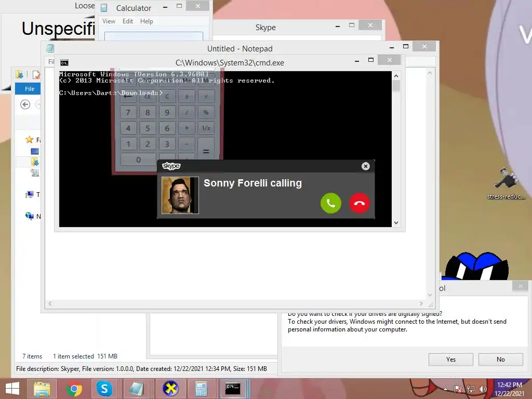Click network icon in system tray
Viewport: 532px width, 399px height.
point(471,389)
